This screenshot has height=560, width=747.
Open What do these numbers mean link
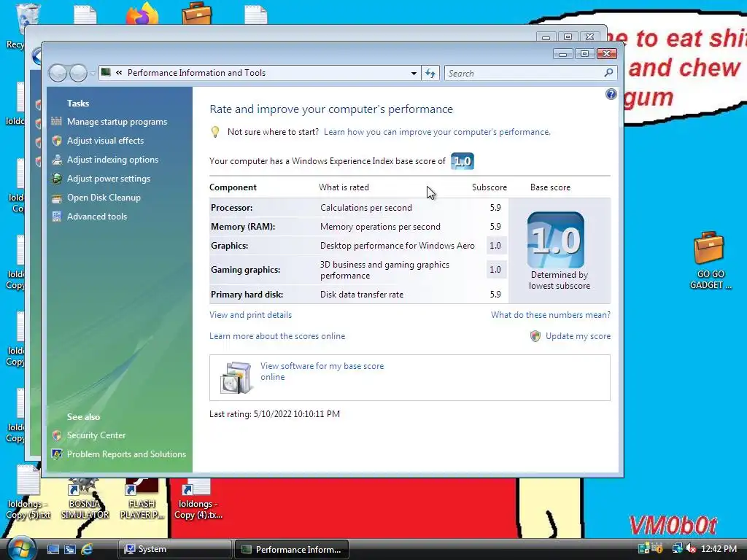click(x=551, y=315)
